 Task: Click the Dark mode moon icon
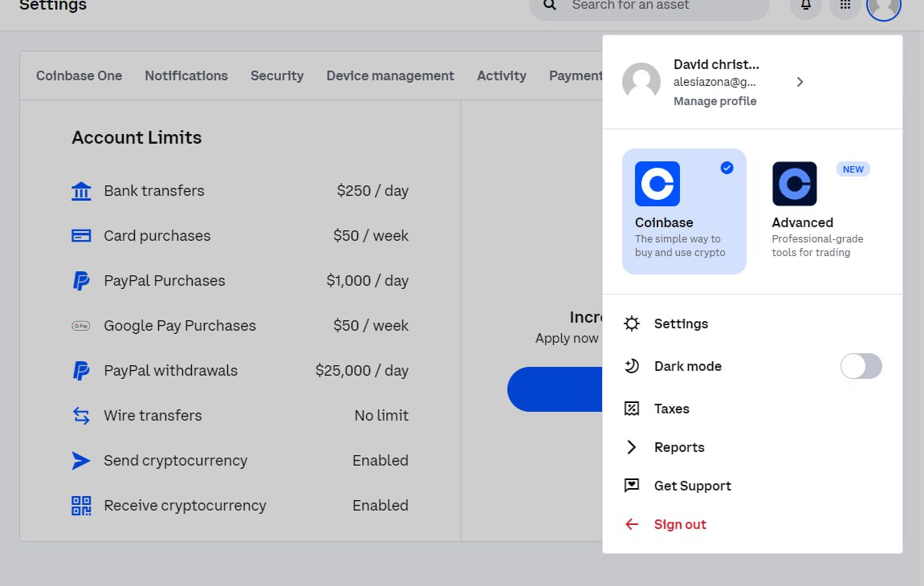(632, 366)
